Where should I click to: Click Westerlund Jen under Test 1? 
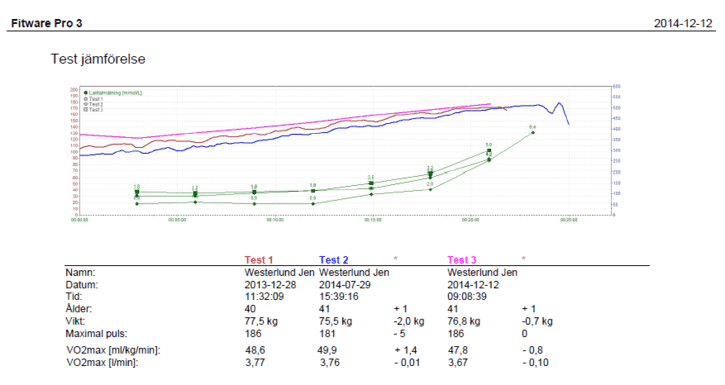coord(279,273)
